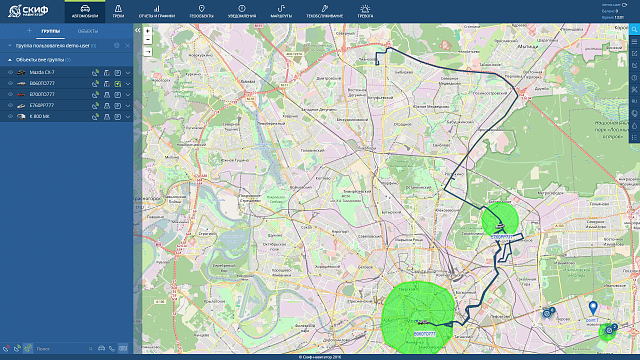Screen dimensions: 640x360
Task: Filter by red no-signal satellite icon
Action: click(6, 348)
